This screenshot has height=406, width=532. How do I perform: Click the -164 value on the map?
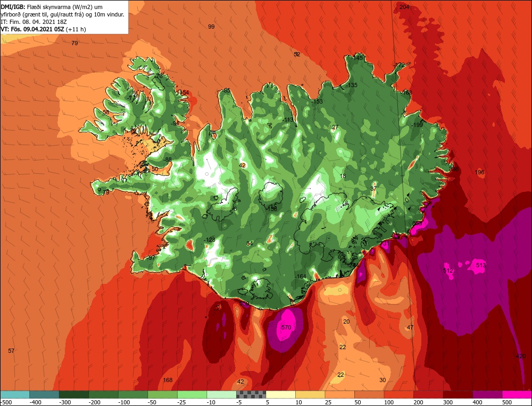pyautogui.click(x=300, y=276)
